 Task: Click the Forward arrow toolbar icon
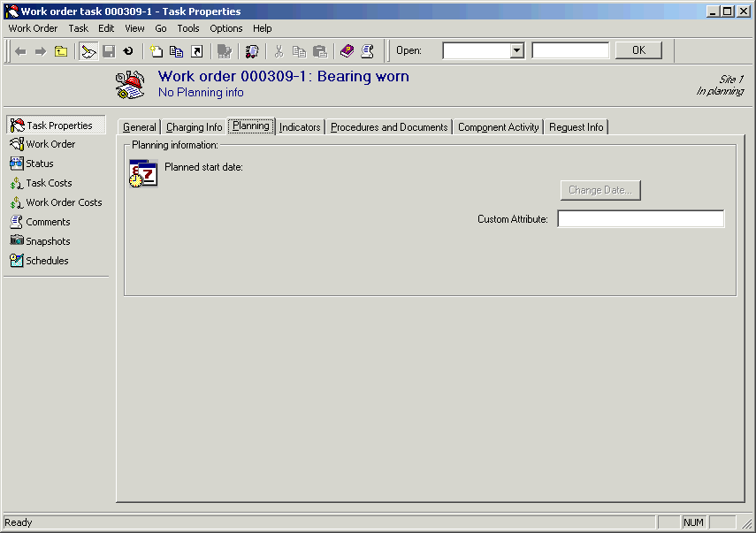[41, 51]
